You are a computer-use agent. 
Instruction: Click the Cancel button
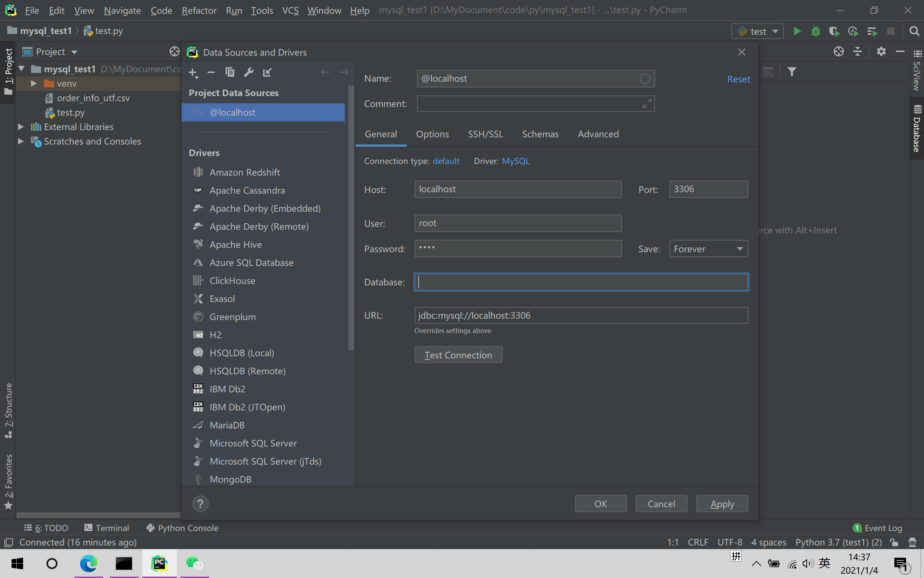coord(661,504)
